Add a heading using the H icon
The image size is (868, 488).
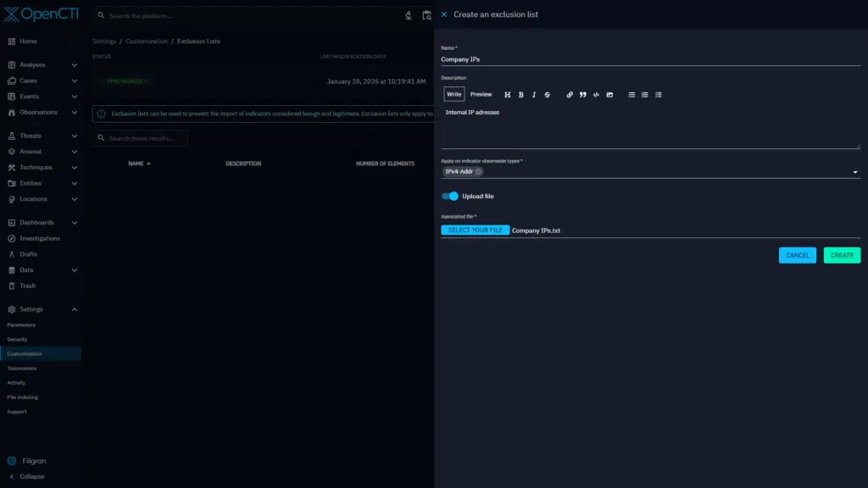click(x=507, y=95)
